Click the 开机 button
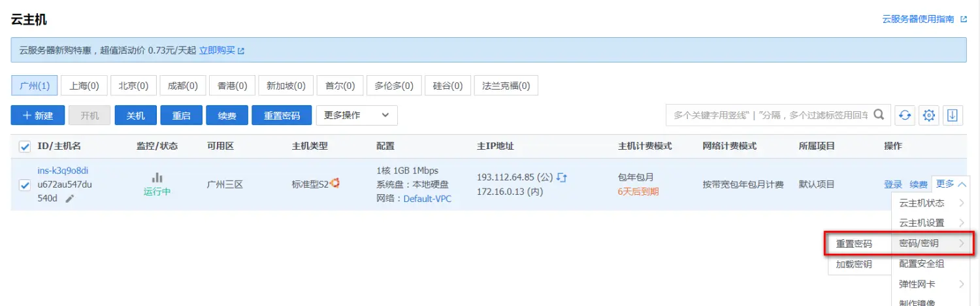Image resolution: width=980 pixels, height=306 pixels. [90, 115]
